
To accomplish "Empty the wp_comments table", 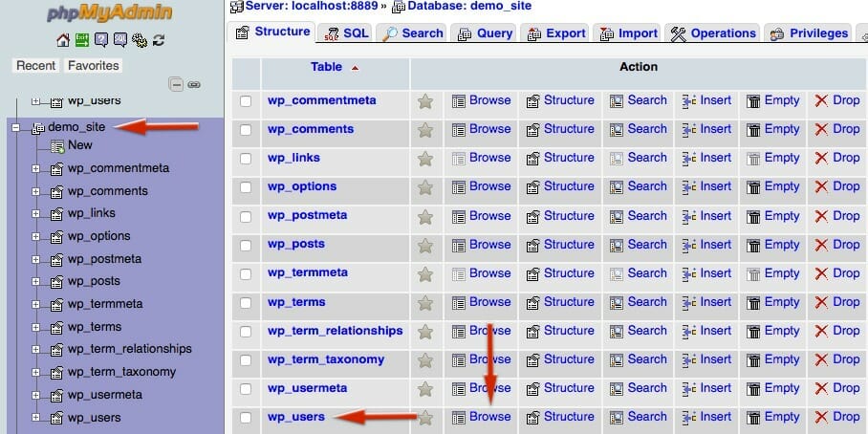I will 772,129.
